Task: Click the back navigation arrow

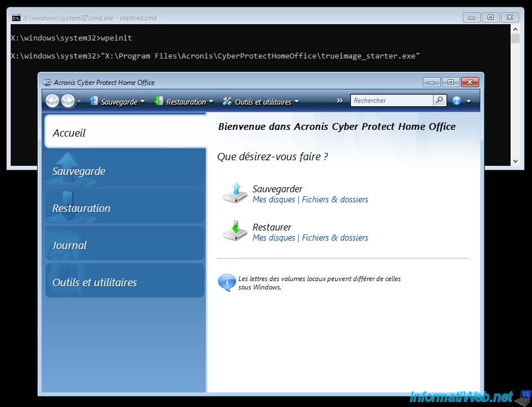Action: point(52,101)
